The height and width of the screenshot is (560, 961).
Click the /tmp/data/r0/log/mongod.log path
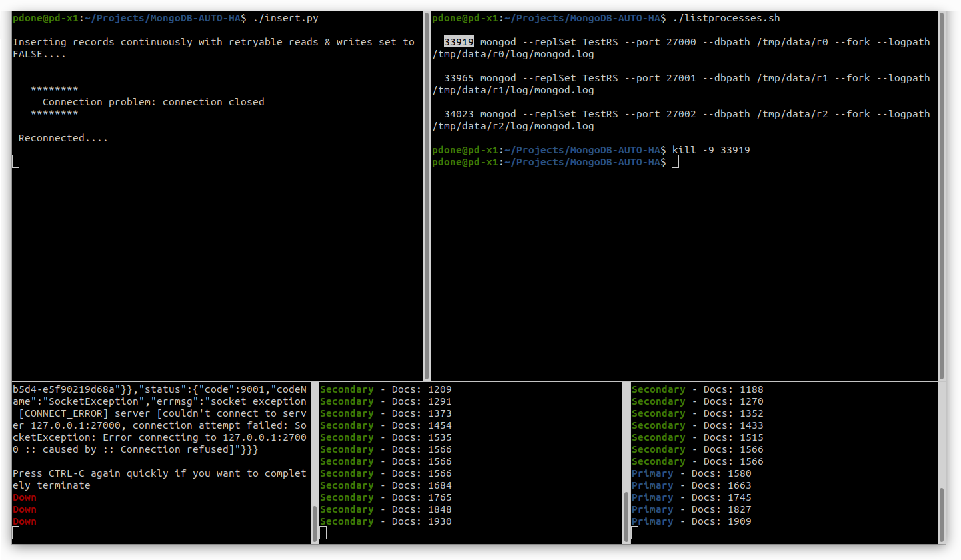(x=513, y=54)
